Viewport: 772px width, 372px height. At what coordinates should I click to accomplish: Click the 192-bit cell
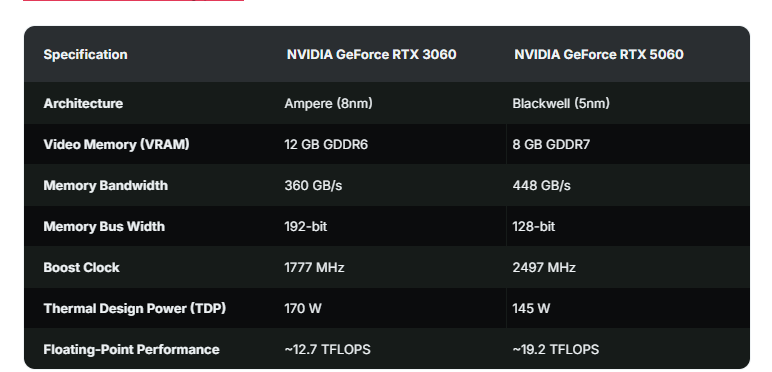(305, 226)
